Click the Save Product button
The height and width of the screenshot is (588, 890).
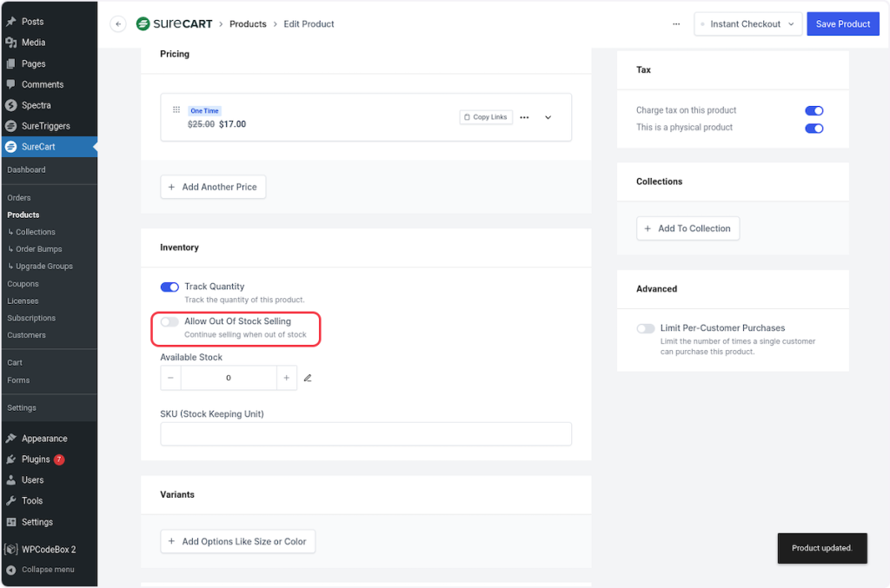point(842,24)
